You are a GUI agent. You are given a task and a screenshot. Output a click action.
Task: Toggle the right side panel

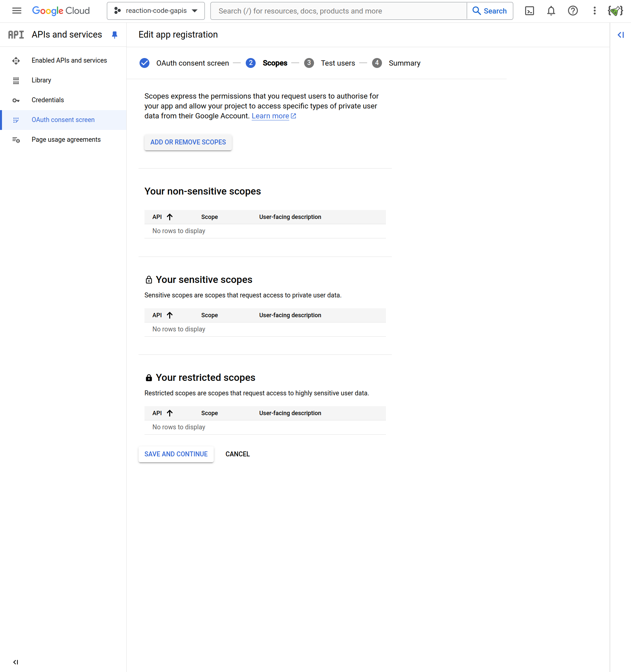pyautogui.click(x=620, y=35)
